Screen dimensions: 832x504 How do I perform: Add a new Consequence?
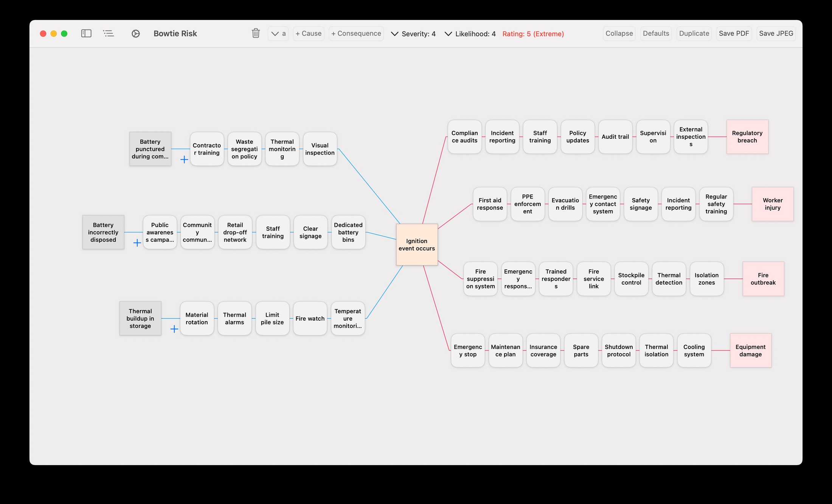[356, 33]
